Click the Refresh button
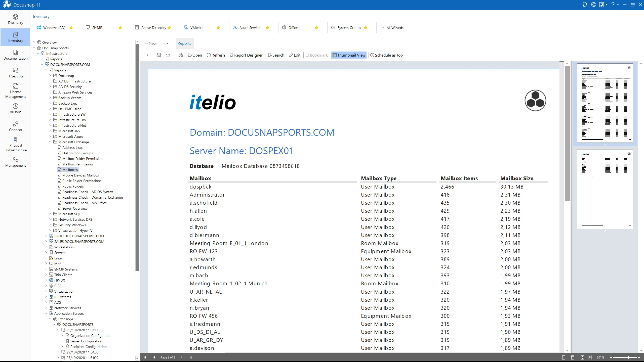This screenshot has height=362, width=644. tap(216, 55)
